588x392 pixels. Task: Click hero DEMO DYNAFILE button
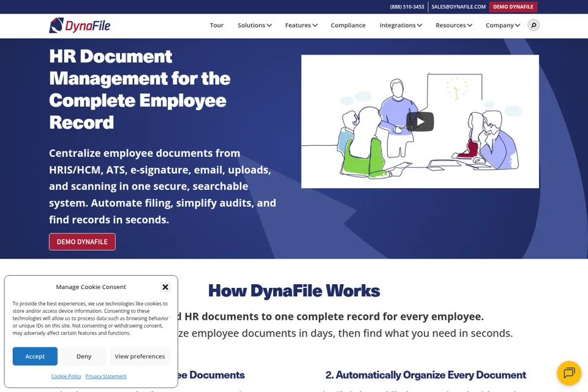click(82, 241)
